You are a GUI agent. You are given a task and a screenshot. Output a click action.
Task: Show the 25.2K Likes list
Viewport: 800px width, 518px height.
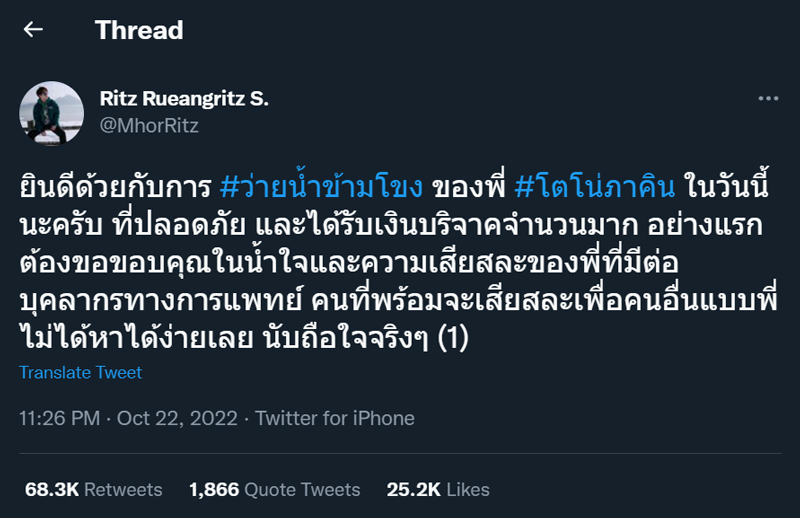point(439,489)
